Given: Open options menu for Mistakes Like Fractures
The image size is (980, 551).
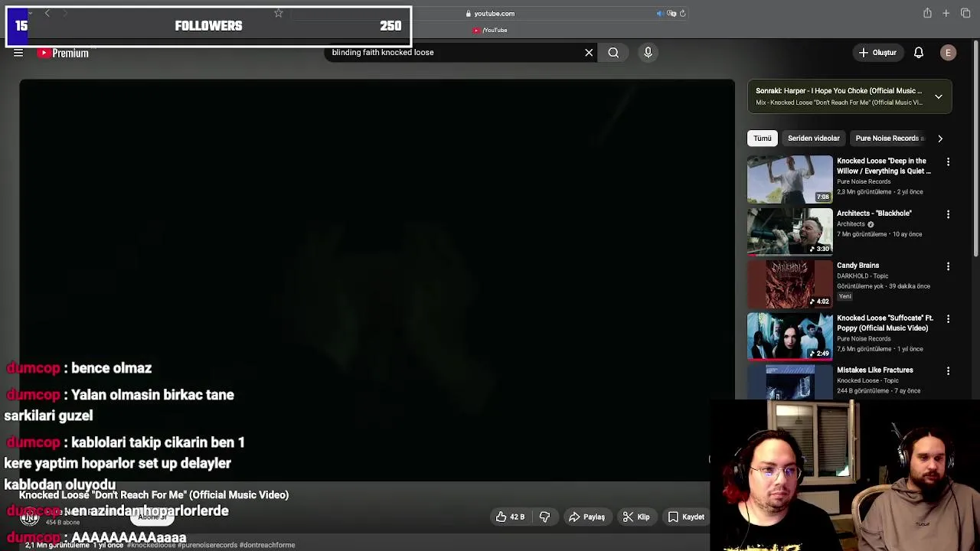Looking at the screenshot, I should click(948, 370).
